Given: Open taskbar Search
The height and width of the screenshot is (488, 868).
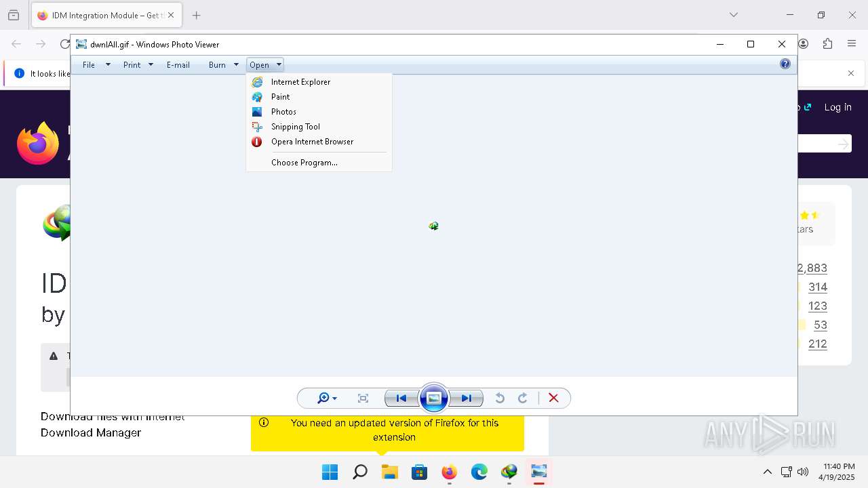Looking at the screenshot, I should pos(360,472).
